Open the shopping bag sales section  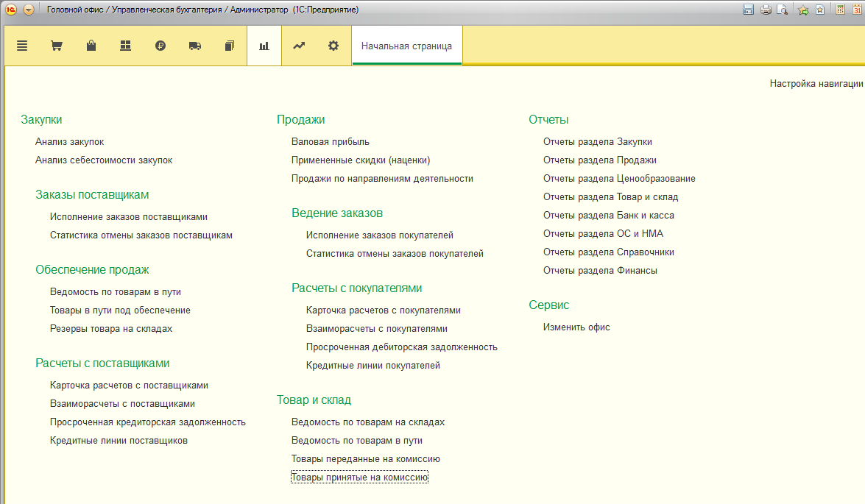tap(91, 46)
